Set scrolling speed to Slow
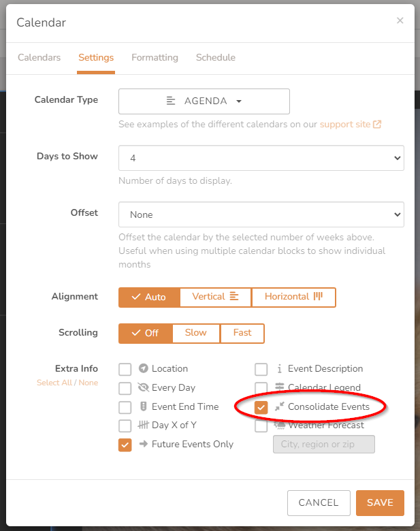The image size is (420, 531). (196, 333)
